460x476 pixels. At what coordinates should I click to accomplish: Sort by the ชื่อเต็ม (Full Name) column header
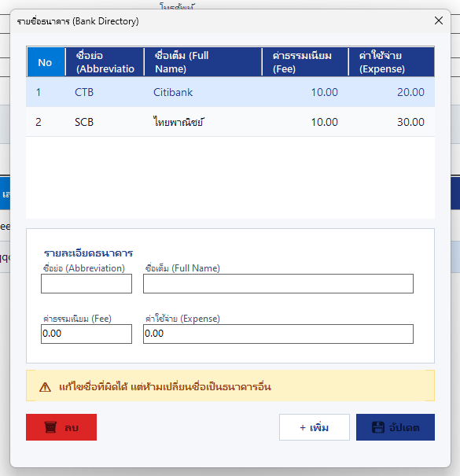[x=203, y=62]
